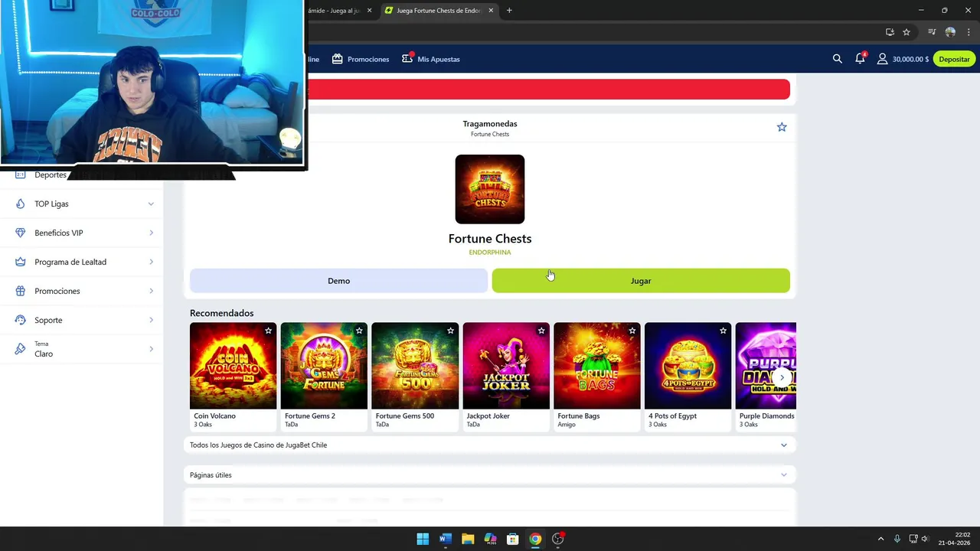Image resolution: width=980 pixels, height=551 pixels.
Task: Favorite the Fortune Bags game star
Action: [x=632, y=331]
